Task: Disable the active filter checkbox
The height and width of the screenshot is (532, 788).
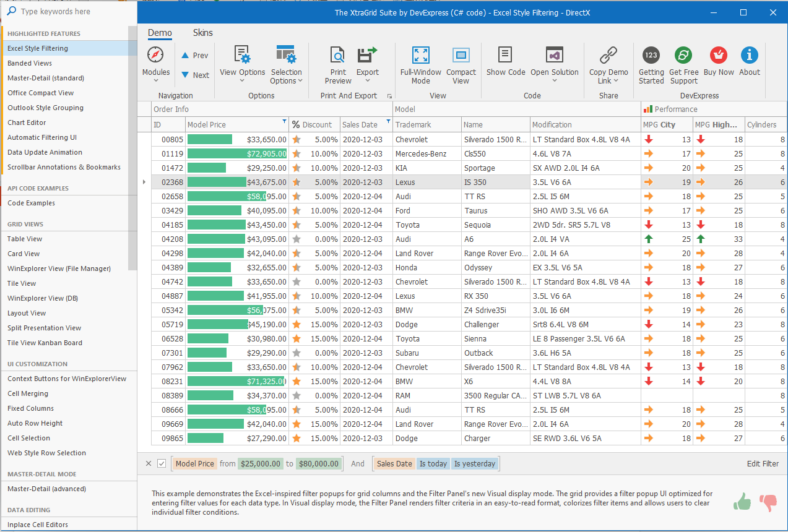Action: tap(162, 464)
